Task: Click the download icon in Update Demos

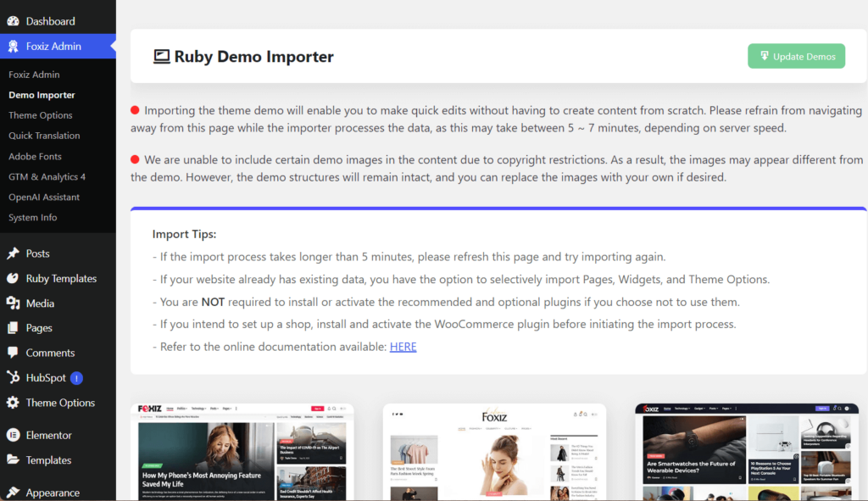Action: pyautogui.click(x=764, y=56)
